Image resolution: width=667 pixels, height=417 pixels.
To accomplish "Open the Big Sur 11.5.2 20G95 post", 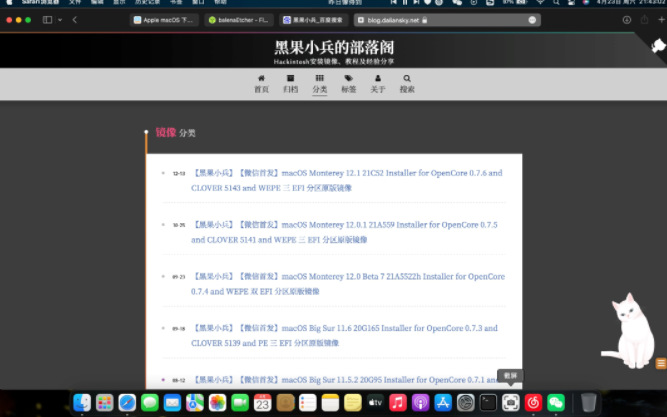I will (x=347, y=380).
